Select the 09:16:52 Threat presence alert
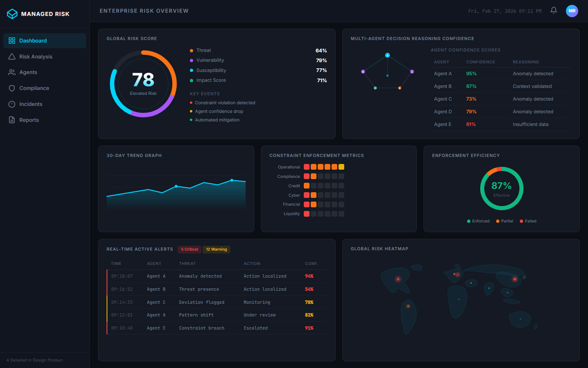Image resolution: width=588 pixels, height=368 pixels. click(x=217, y=289)
